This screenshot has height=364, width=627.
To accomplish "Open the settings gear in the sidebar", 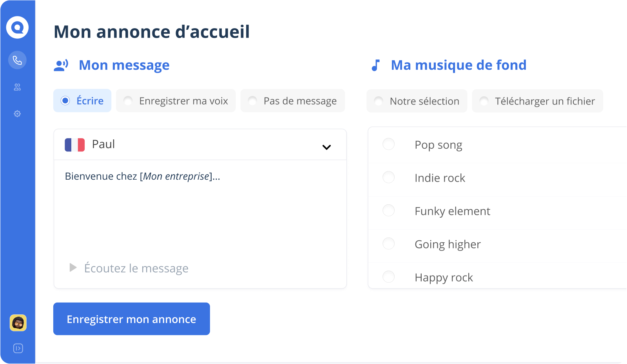I will click(x=17, y=114).
